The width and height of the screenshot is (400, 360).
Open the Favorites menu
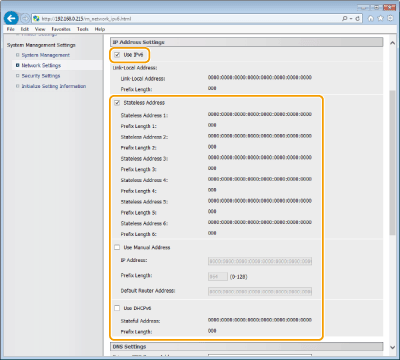61,29
